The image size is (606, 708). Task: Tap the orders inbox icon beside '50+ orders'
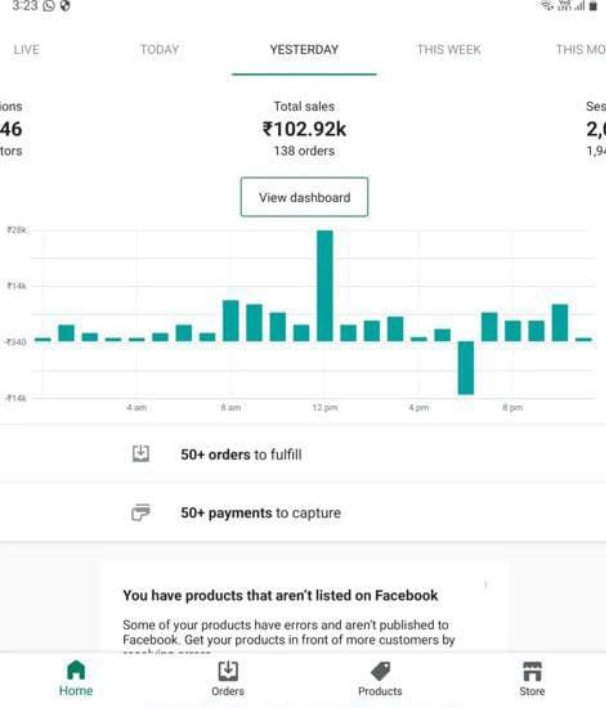(140, 453)
